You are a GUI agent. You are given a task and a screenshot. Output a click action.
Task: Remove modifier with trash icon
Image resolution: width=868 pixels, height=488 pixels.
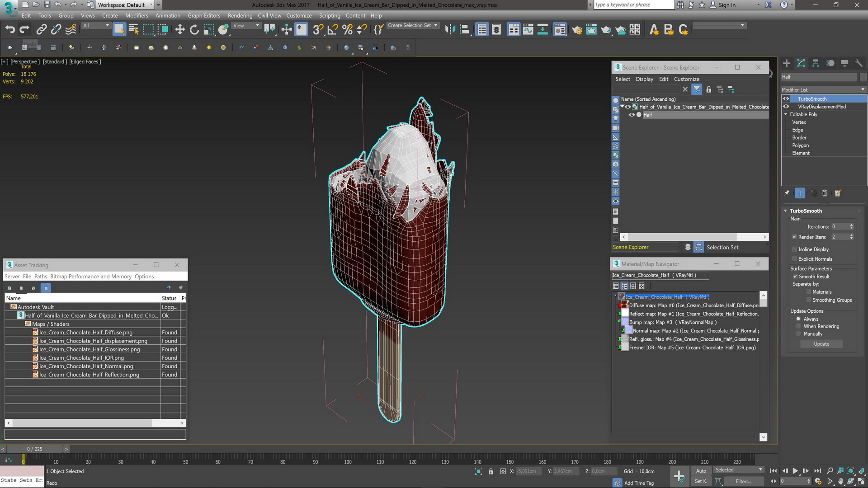(824, 193)
